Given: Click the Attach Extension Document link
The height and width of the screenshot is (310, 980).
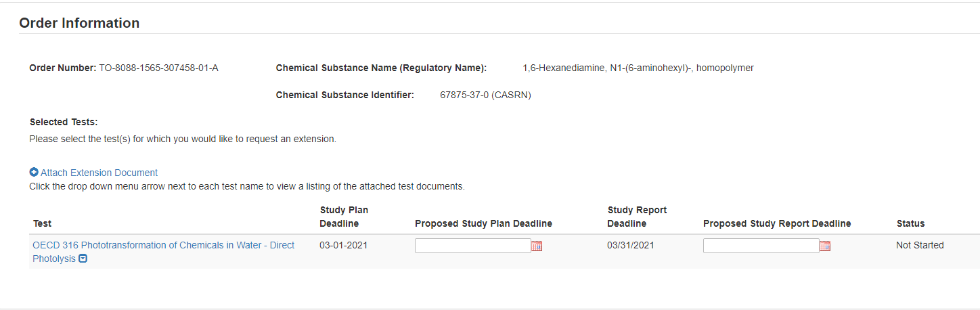Looking at the screenshot, I should coord(99,173).
